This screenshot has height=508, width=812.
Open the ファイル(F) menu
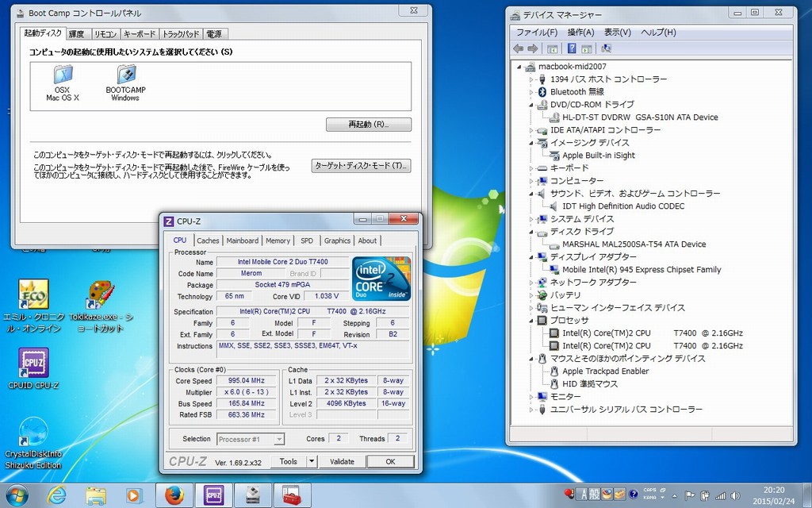[537, 33]
